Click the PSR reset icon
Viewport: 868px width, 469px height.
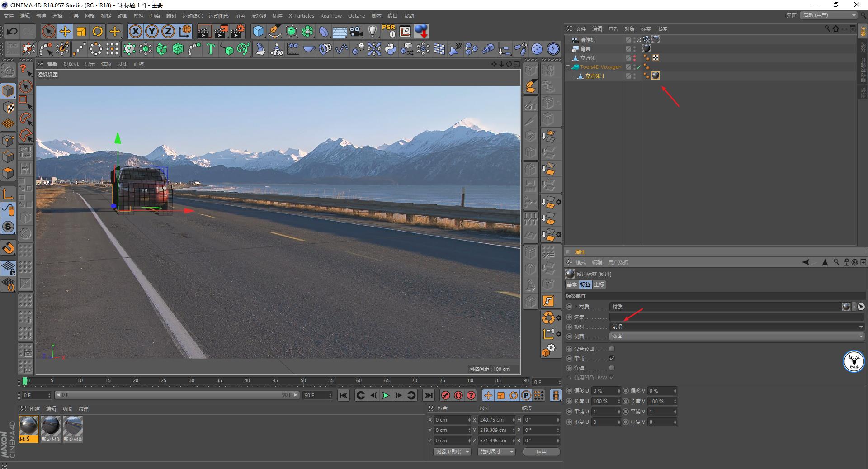(x=388, y=31)
